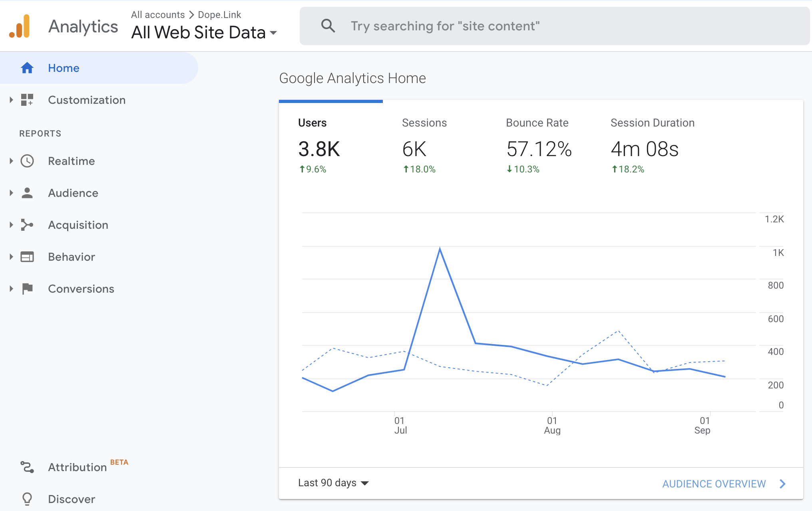Click the Dope.Link breadcrumb

[219, 15]
